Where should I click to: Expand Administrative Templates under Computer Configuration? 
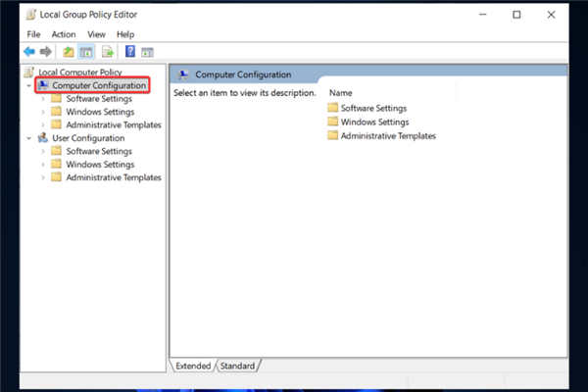click(43, 124)
